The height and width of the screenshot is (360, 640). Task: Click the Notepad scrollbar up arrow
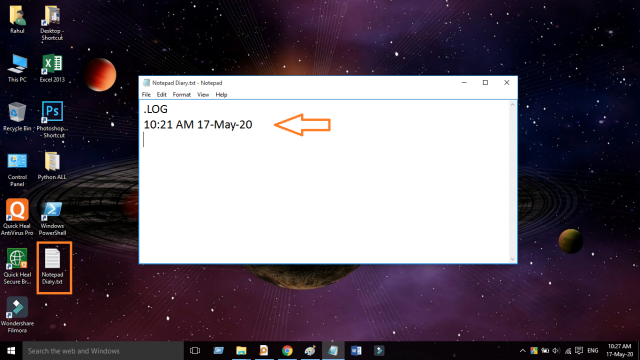pyautogui.click(x=513, y=105)
